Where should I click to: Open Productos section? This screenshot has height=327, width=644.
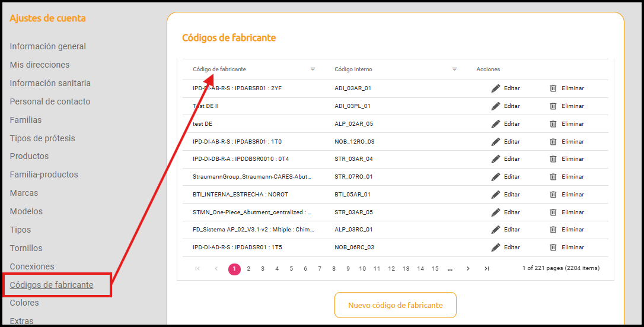click(x=29, y=156)
